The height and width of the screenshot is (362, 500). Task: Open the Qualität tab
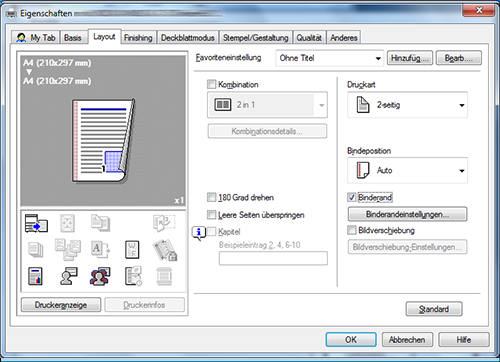[309, 38]
